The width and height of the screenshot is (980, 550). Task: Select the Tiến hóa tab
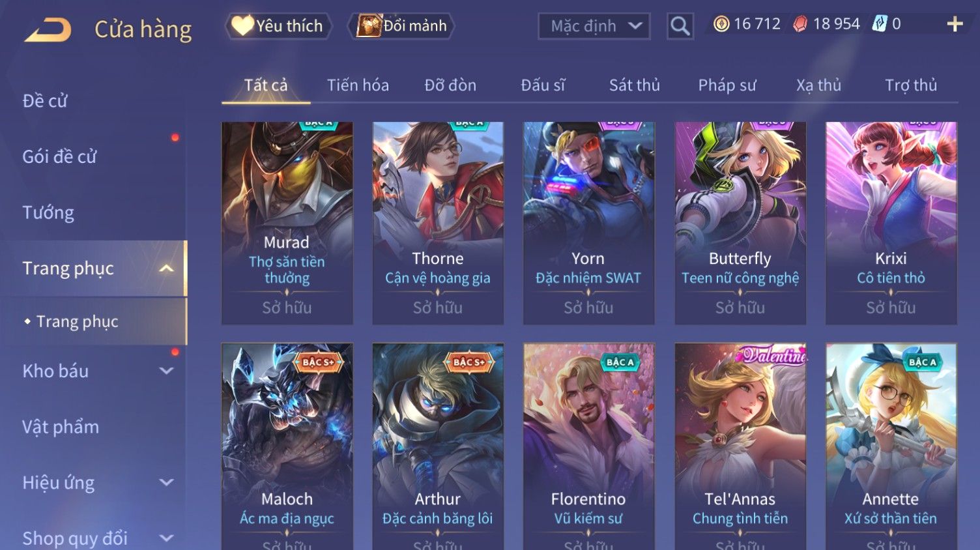(x=358, y=85)
